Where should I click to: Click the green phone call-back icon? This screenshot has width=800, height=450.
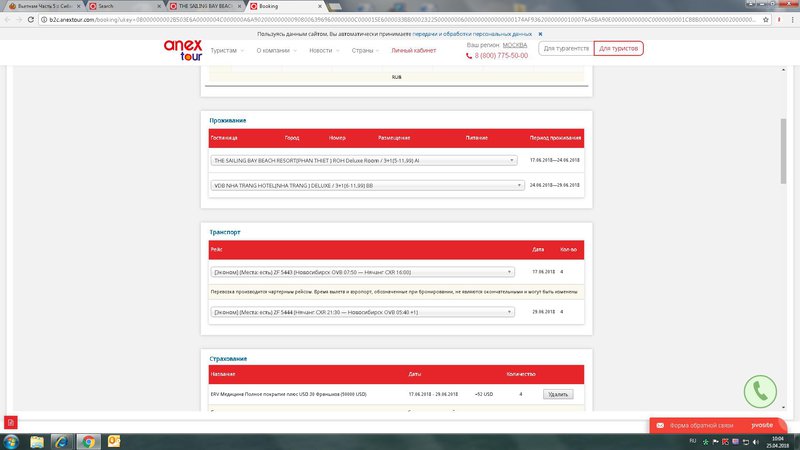click(x=763, y=390)
